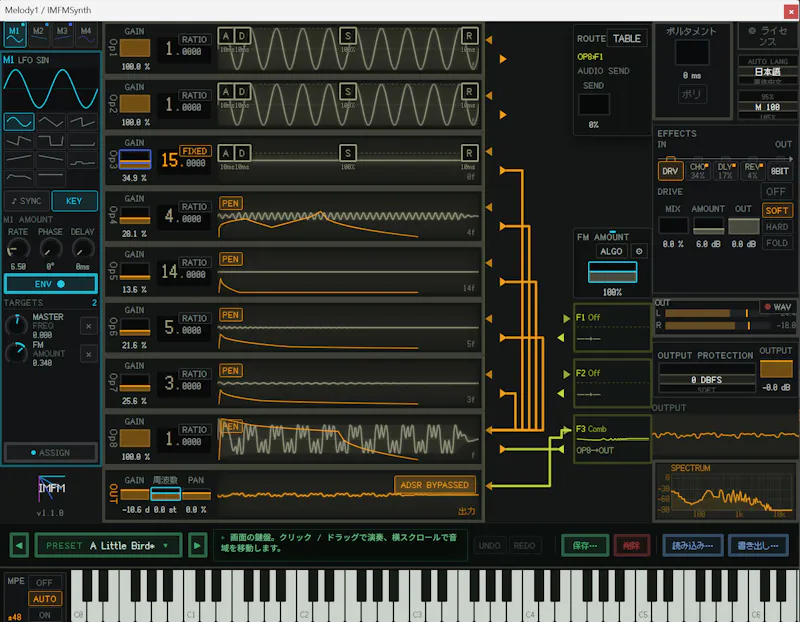Click Op1 attack envelope handle A
The height and width of the screenshot is (622, 800).
point(226,36)
